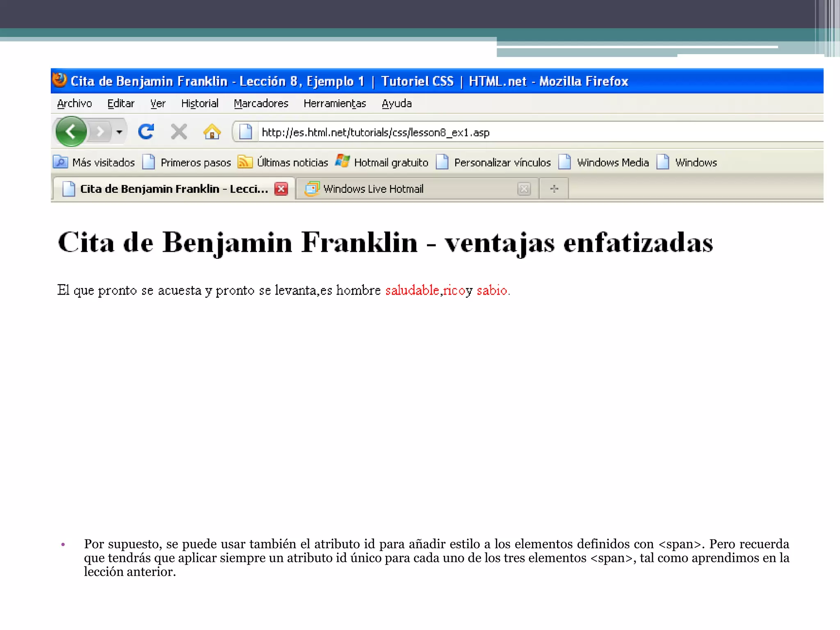Open Últimas noticias feed bookmark
The image size is (840, 630).
pos(283,162)
